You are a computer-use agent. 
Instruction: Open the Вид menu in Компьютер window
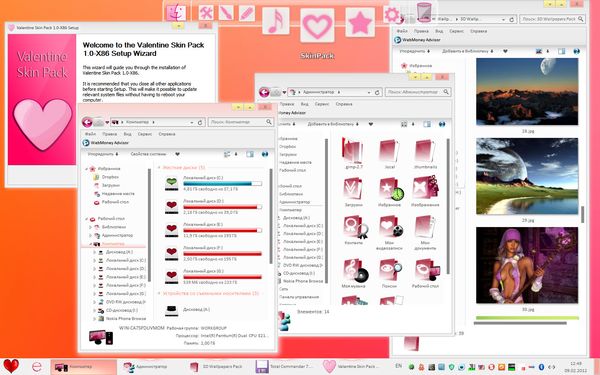pyautogui.click(x=127, y=134)
